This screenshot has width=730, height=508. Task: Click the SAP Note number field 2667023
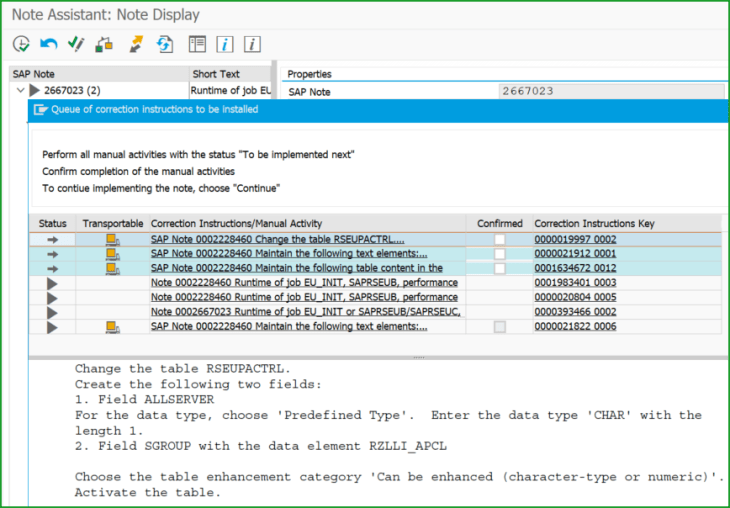tap(611, 91)
